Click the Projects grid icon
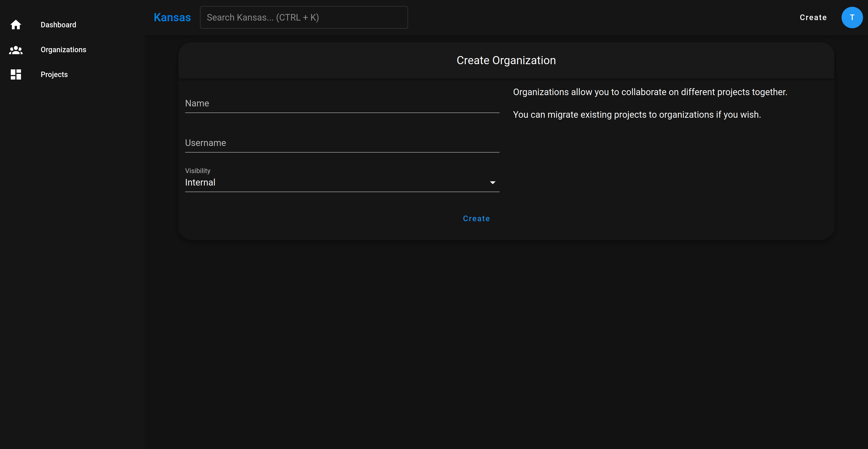Viewport: 868px width, 449px height. (16, 74)
